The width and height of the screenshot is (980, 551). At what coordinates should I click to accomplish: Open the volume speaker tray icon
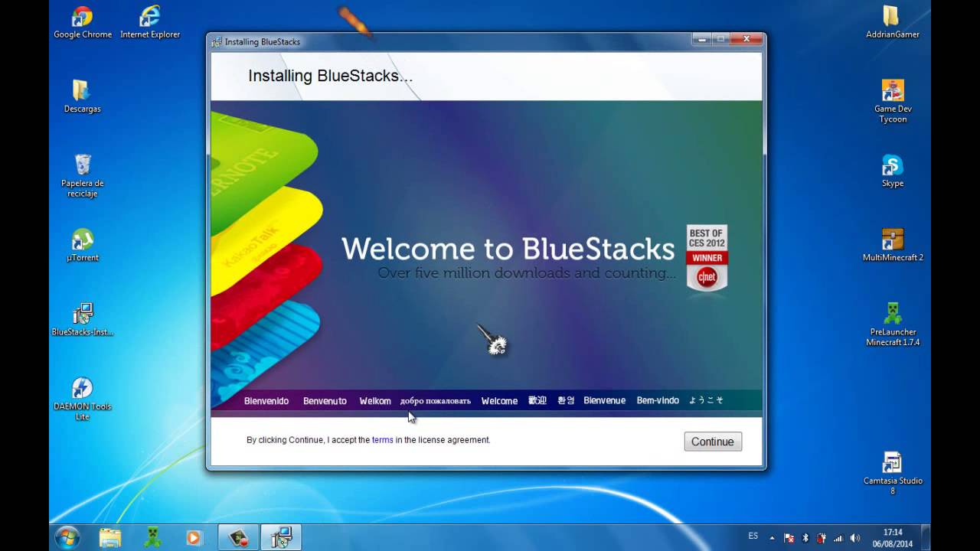[855, 538]
